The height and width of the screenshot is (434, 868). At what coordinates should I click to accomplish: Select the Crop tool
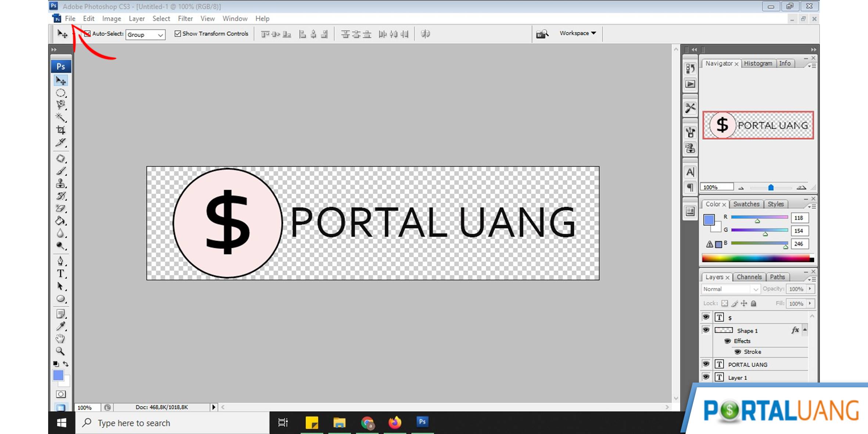coord(61,130)
